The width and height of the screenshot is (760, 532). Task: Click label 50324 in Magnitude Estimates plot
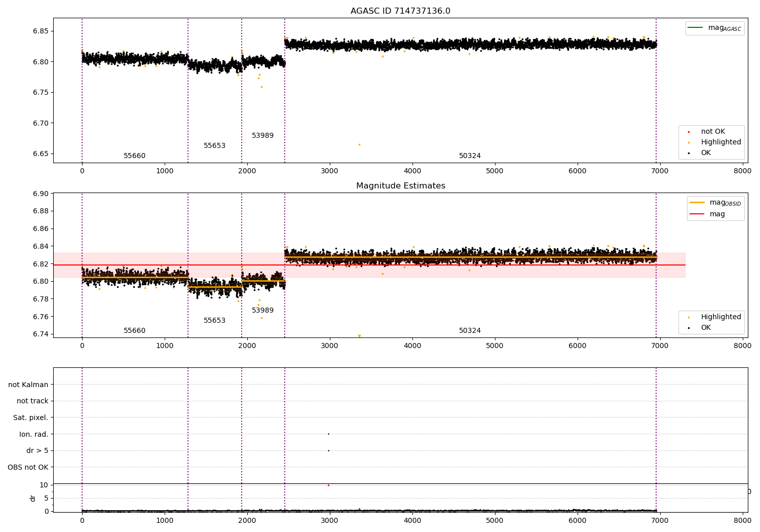click(470, 331)
